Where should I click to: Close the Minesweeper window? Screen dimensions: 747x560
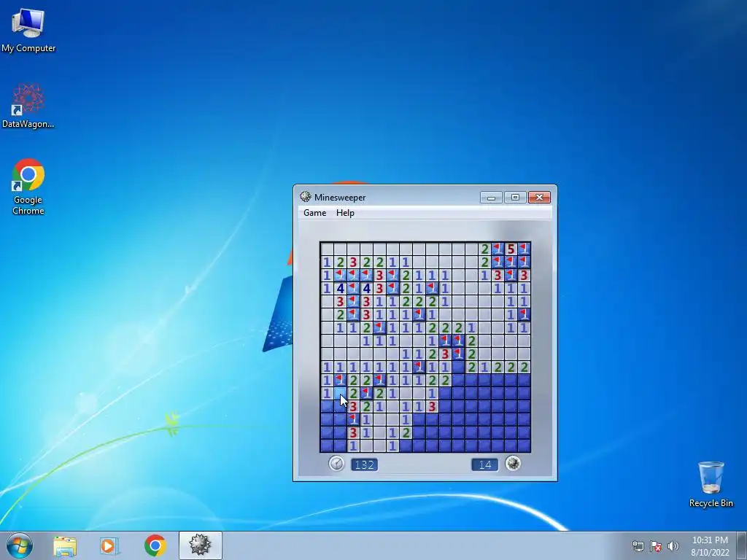click(x=539, y=197)
